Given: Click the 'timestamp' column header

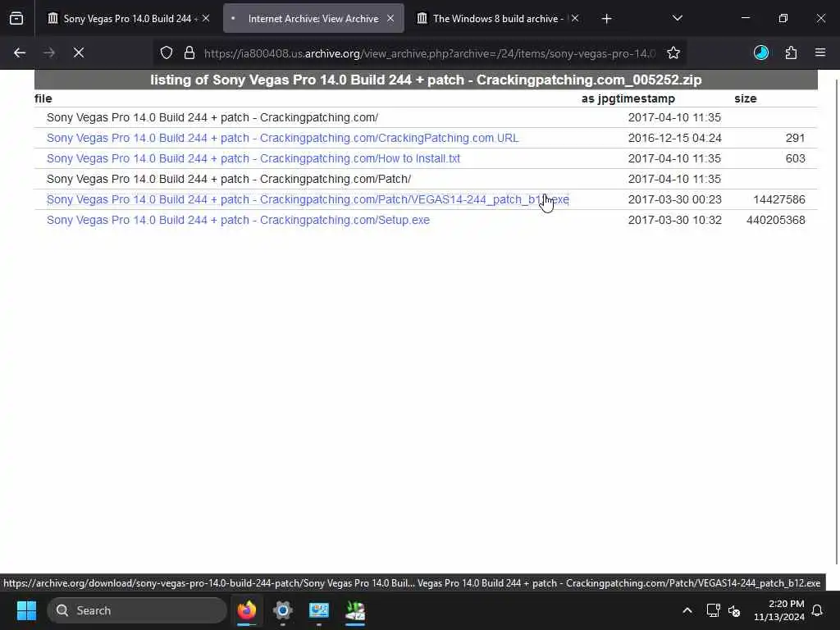Looking at the screenshot, I should 643,98.
